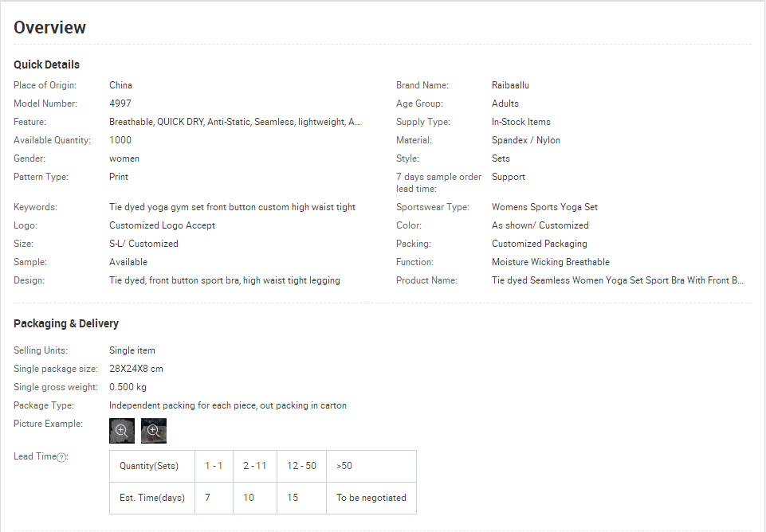The width and height of the screenshot is (766, 532).
Task: Click the 2 - 11 quantity cell
Action: [255, 466]
